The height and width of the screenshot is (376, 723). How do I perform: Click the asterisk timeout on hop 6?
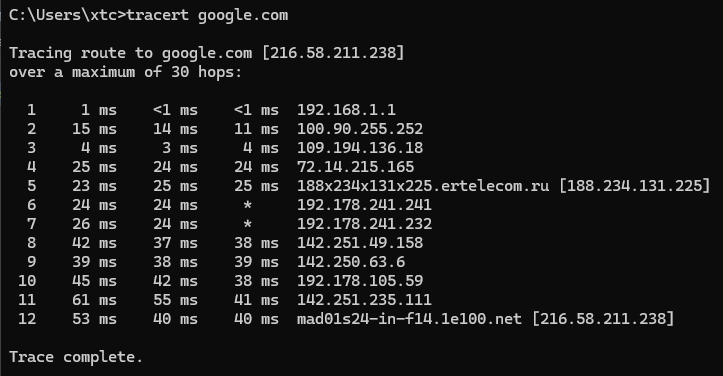(248, 205)
